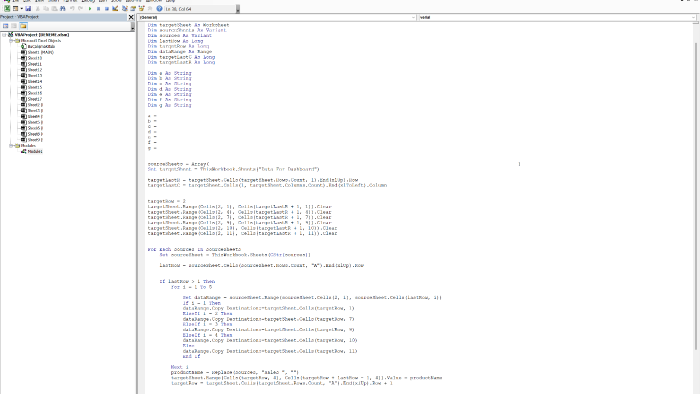Collapse the Modules folder node

[x=11, y=145]
